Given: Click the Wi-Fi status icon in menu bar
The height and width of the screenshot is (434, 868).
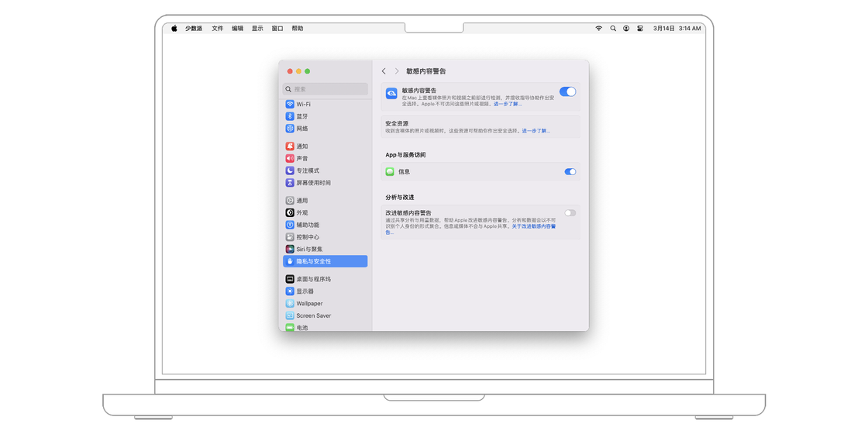Looking at the screenshot, I should (x=598, y=28).
